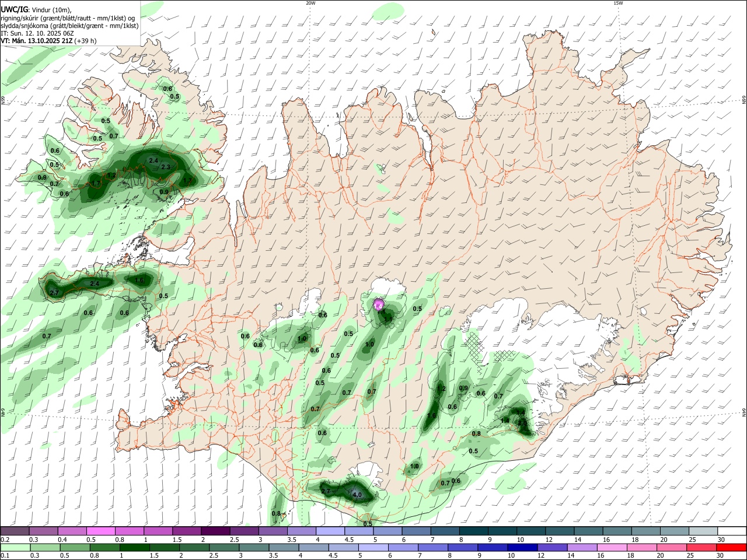Click the bright pink 0.5–0.8 snow legend swatch
Viewport: 747px width, 560px height.
(x=100, y=531)
